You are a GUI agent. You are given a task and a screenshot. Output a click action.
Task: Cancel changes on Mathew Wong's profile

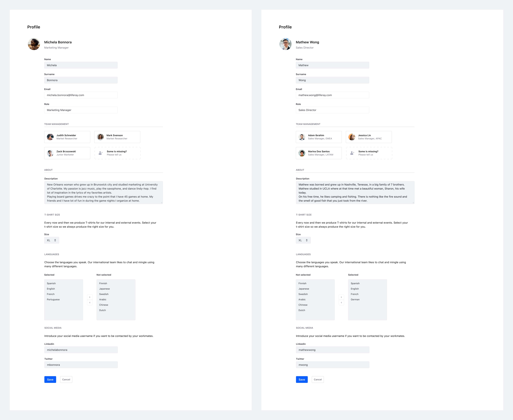pyautogui.click(x=318, y=380)
